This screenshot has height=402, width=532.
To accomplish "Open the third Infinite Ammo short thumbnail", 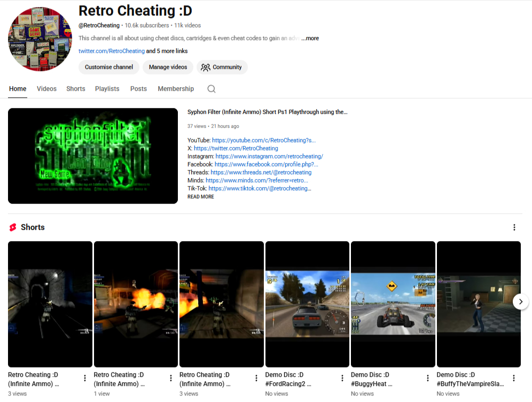I will click(x=222, y=304).
